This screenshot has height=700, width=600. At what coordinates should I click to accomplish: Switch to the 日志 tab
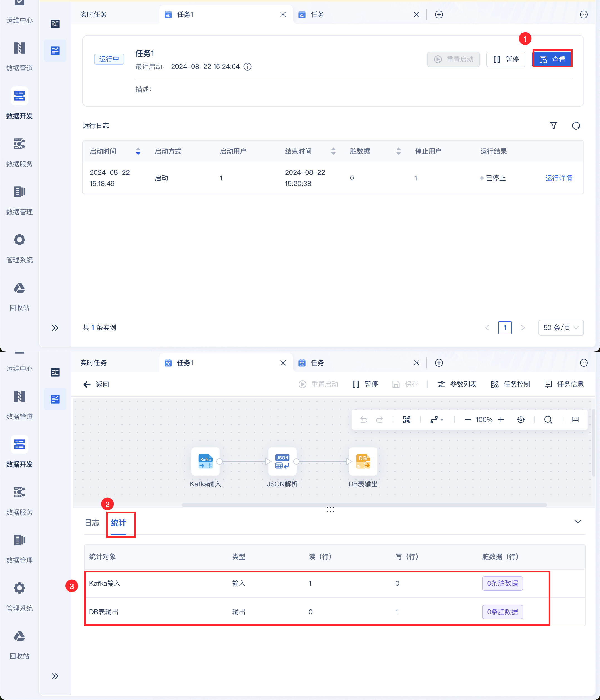92,523
